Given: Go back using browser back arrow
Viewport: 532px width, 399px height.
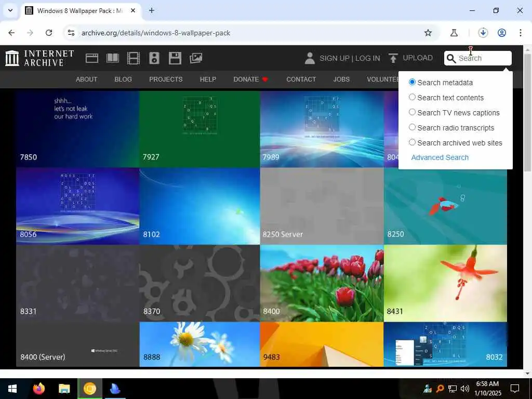Looking at the screenshot, I should coord(11,33).
